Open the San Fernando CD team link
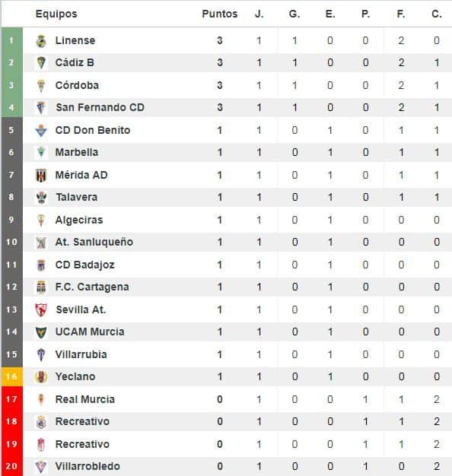 [100, 107]
